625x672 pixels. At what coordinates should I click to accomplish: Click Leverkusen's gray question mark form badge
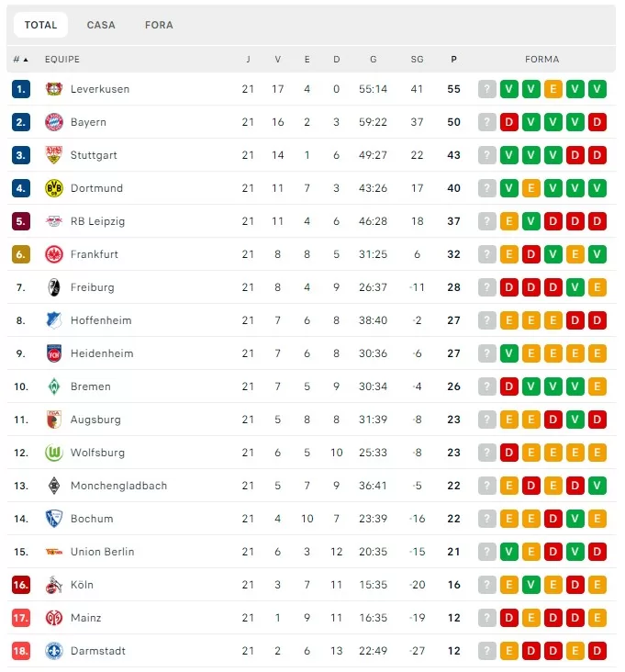pyautogui.click(x=487, y=89)
